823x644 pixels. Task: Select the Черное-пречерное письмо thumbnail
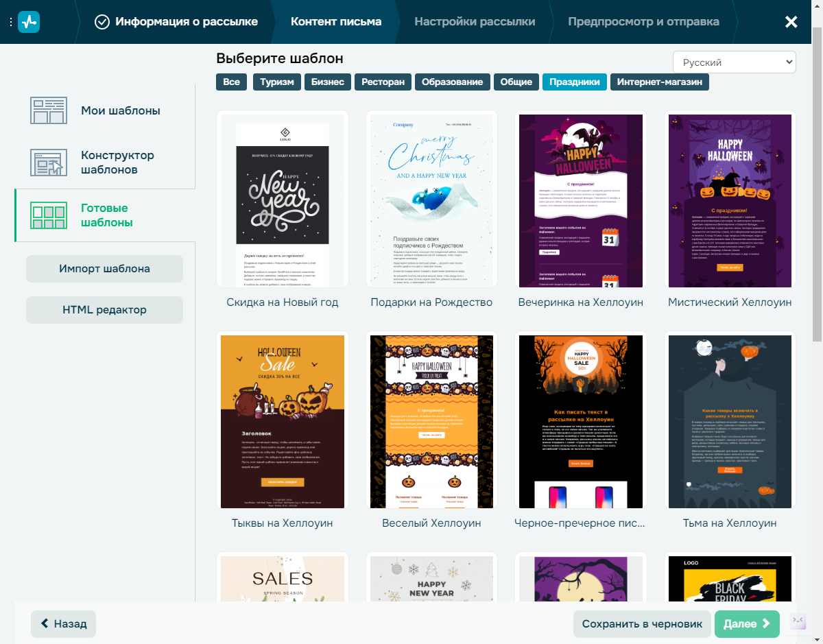581,420
